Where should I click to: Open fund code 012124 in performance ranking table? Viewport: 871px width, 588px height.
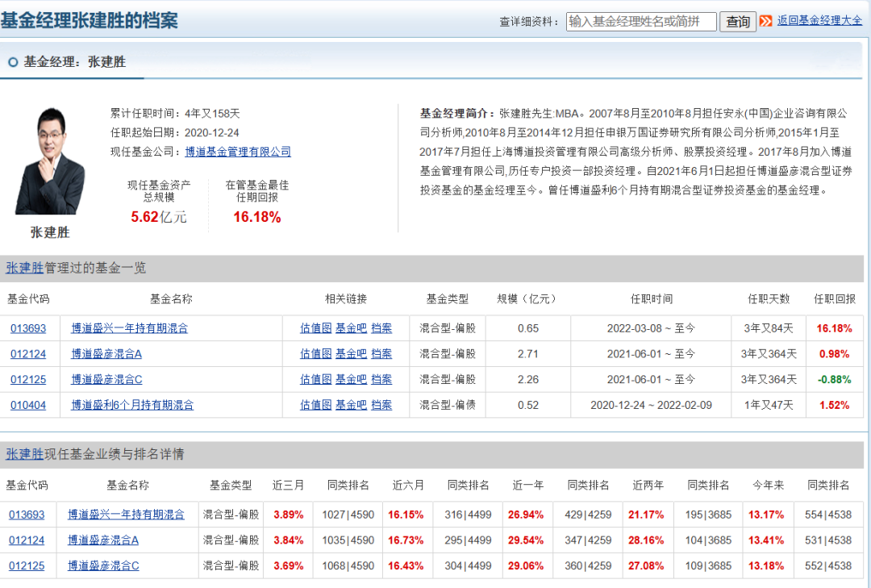[x=27, y=540]
